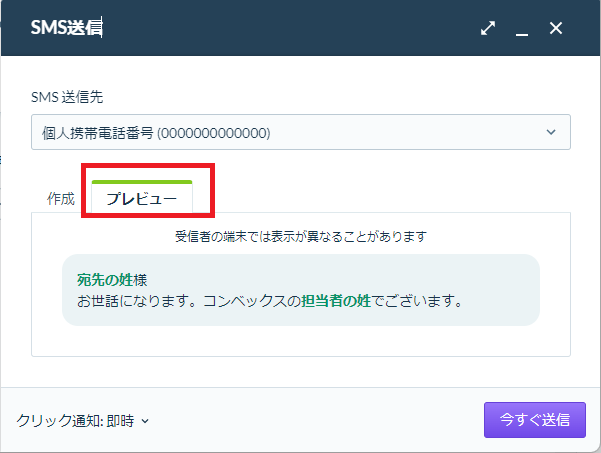Switch to the 作成 tab
The height and width of the screenshot is (453, 601).
click(61, 199)
